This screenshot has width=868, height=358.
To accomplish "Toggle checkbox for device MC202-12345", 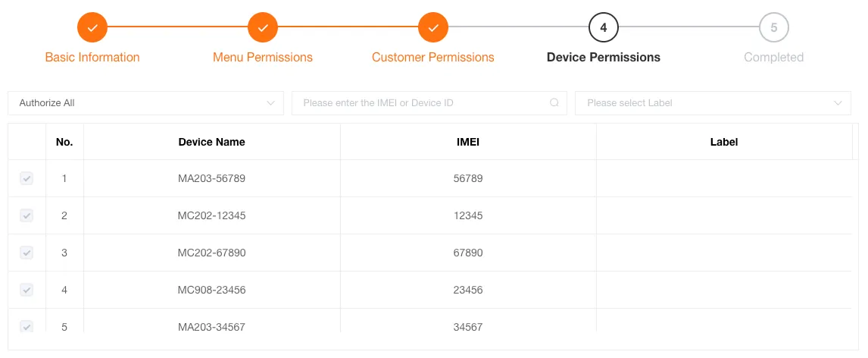I will 27,216.
